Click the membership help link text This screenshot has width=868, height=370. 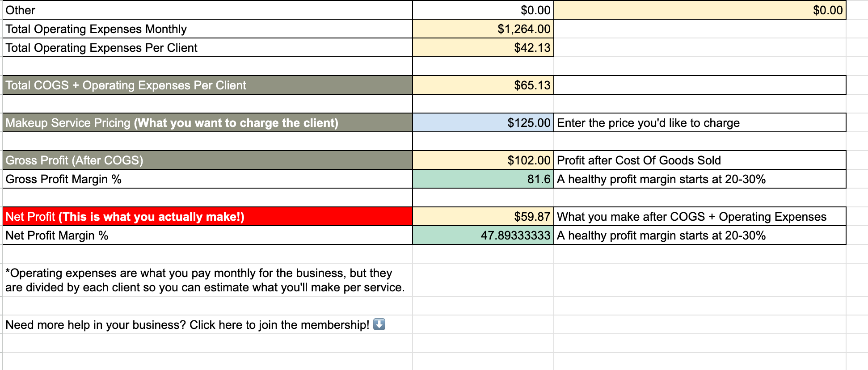[x=187, y=325]
